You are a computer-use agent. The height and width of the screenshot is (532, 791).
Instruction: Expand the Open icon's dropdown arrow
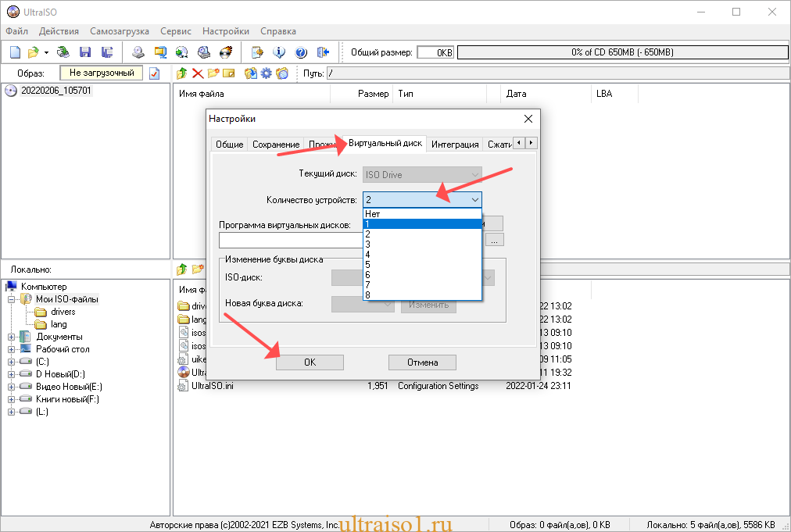pos(46,52)
